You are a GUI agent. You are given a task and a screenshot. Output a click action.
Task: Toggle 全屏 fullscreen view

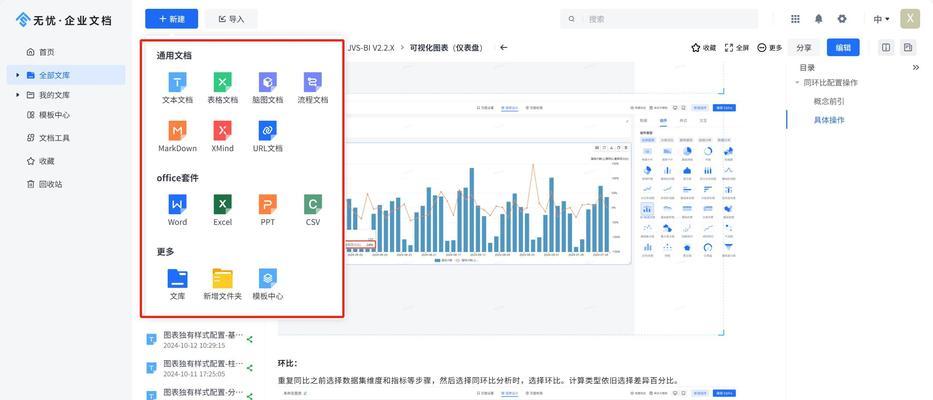[x=736, y=47]
